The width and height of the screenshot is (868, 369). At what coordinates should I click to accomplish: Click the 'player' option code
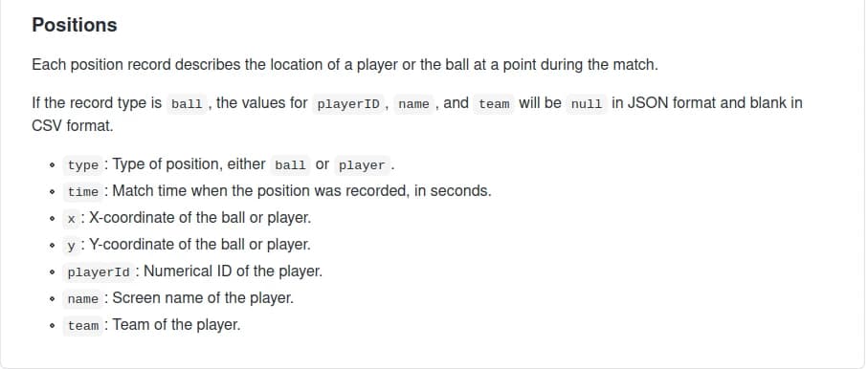[362, 164]
